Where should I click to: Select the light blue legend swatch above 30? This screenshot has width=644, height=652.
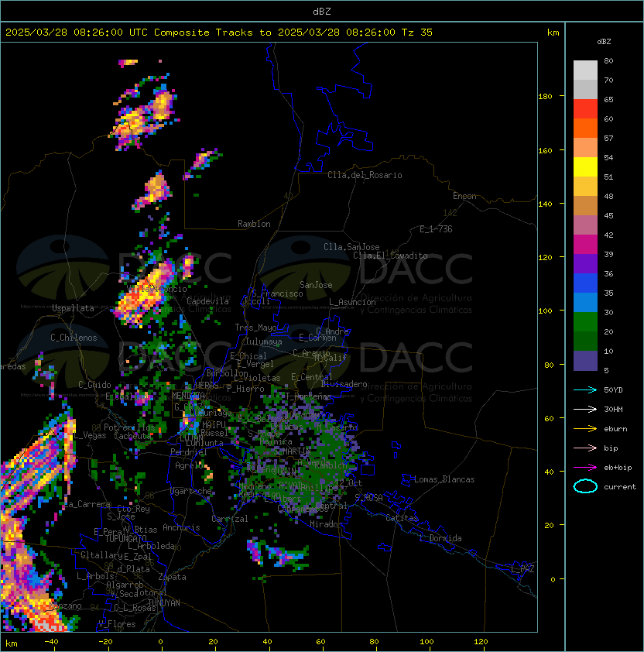pos(585,302)
